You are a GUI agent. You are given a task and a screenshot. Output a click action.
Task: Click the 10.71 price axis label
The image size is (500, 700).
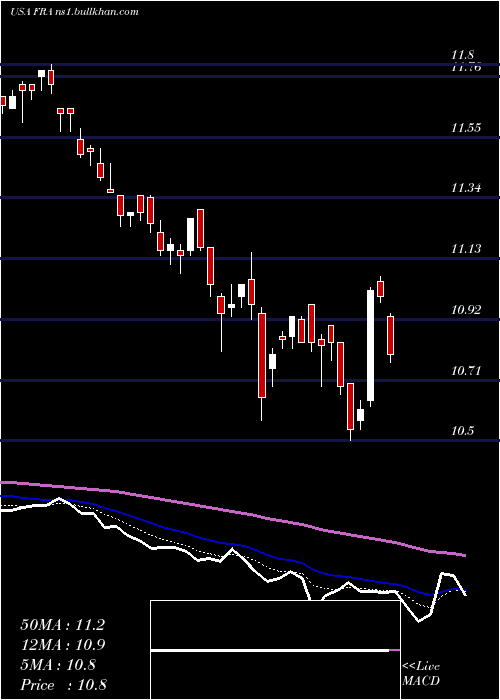click(x=466, y=371)
